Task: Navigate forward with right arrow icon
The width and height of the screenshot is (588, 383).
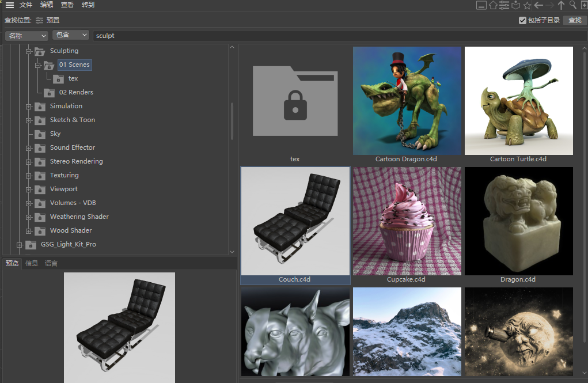Action: coord(550,5)
